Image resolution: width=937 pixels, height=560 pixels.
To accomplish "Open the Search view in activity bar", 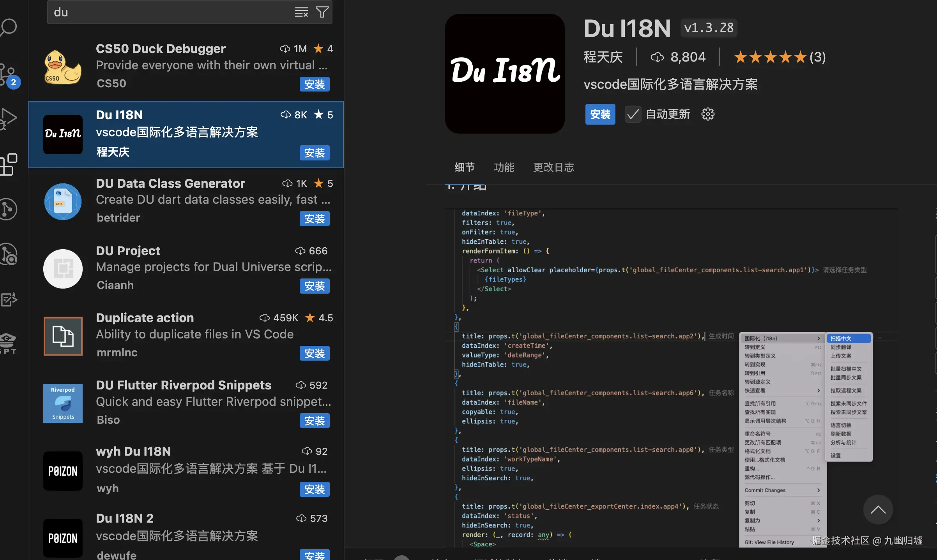I will (x=9, y=27).
